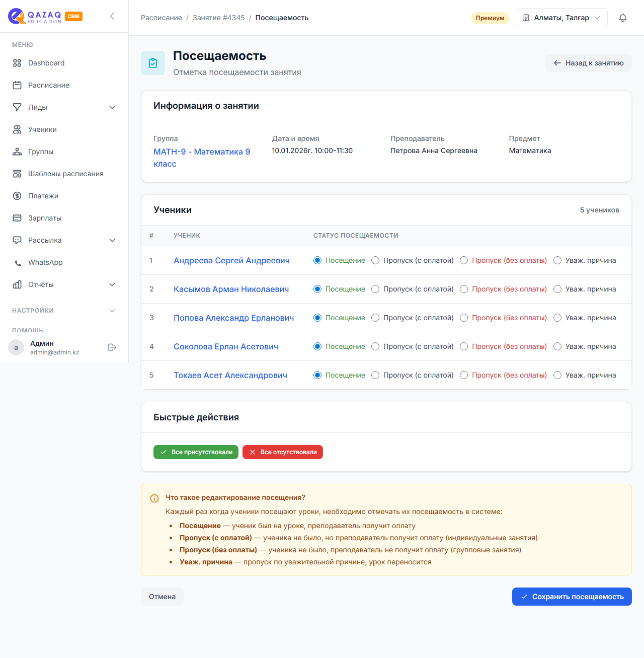Expand the Рассылка submenu chevron

coord(112,240)
